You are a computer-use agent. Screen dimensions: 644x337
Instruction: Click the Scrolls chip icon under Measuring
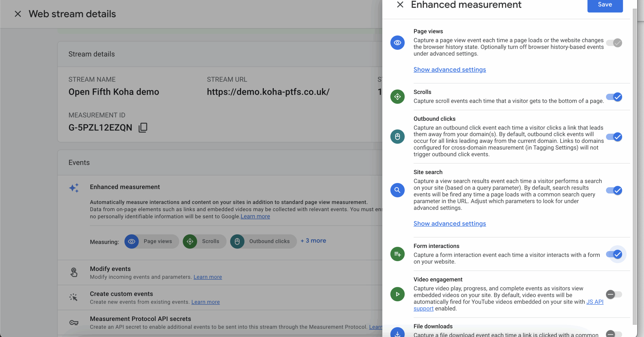click(x=190, y=242)
